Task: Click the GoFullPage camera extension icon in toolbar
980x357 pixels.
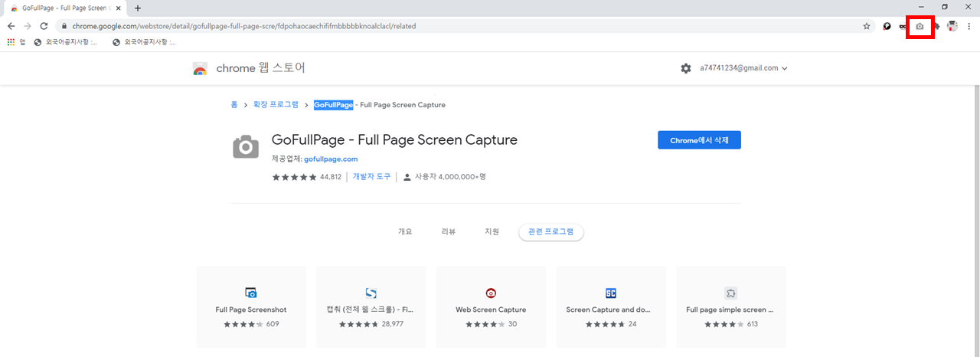Action: click(920, 26)
